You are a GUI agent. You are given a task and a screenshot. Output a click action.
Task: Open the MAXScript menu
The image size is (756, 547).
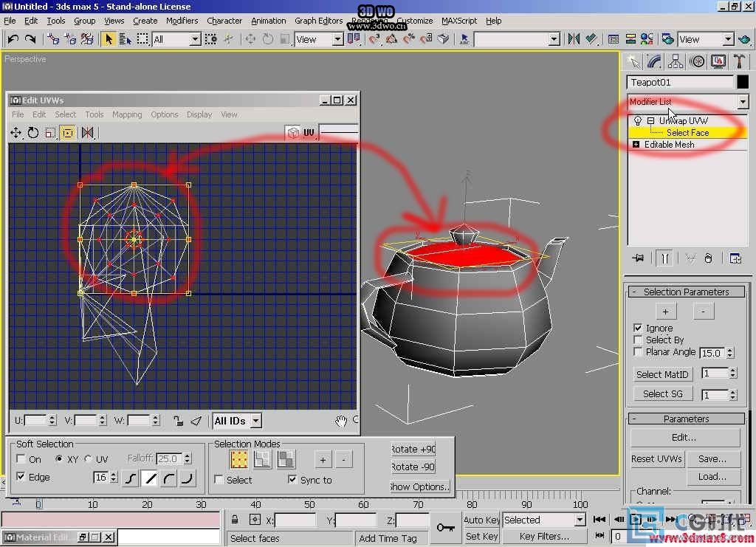click(459, 21)
